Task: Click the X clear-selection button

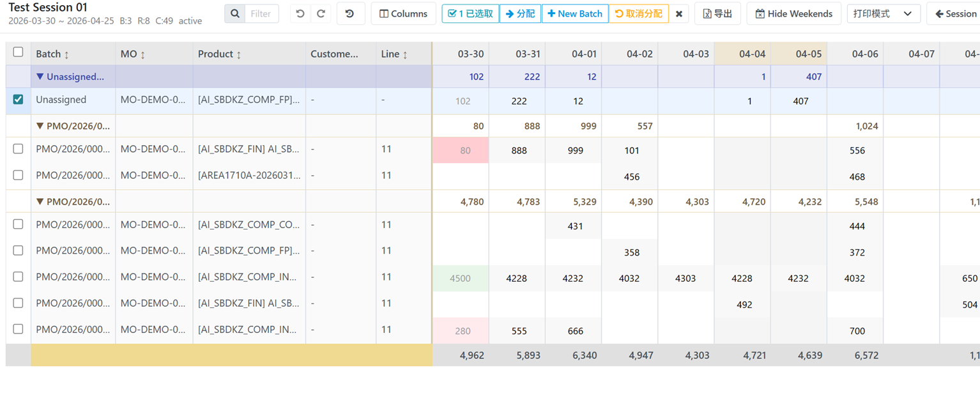Action: pos(678,13)
